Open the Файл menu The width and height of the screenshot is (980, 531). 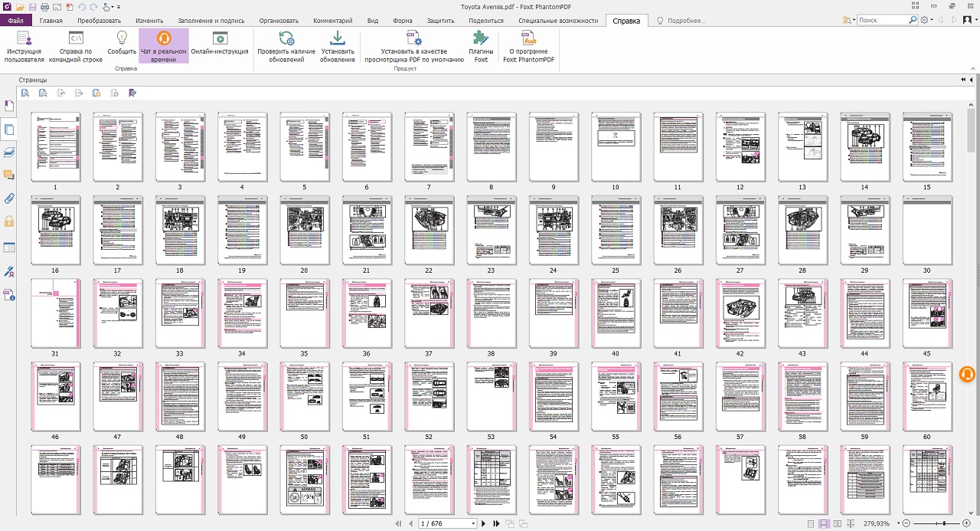[15, 21]
